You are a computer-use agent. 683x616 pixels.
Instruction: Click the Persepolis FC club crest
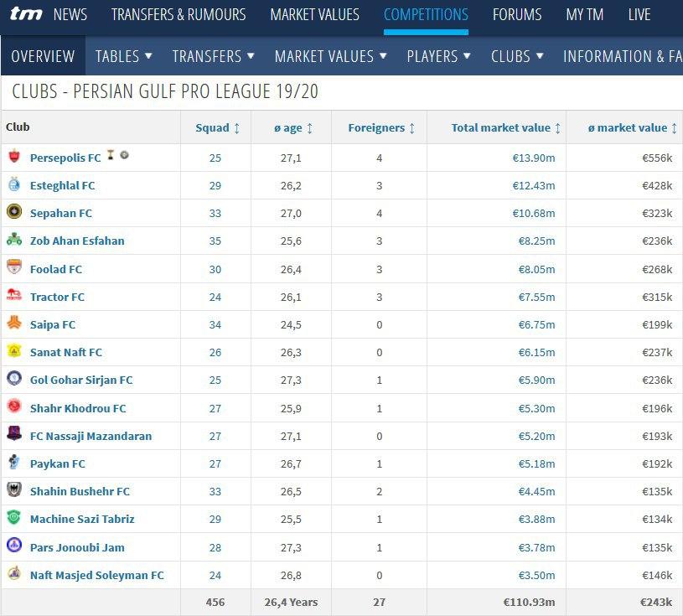[14, 157]
